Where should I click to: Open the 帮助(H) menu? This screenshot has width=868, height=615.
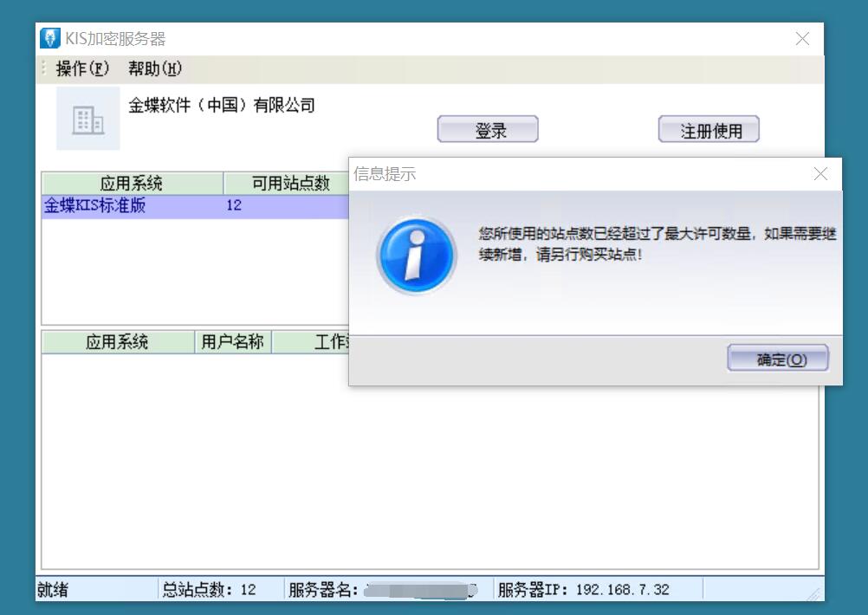click(x=154, y=68)
